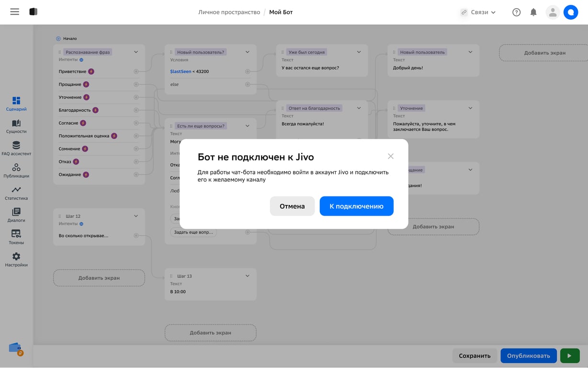The width and height of the screenshot is (588, 368).
Task: Open the Связи dropdown
Action: pos(478,12)
